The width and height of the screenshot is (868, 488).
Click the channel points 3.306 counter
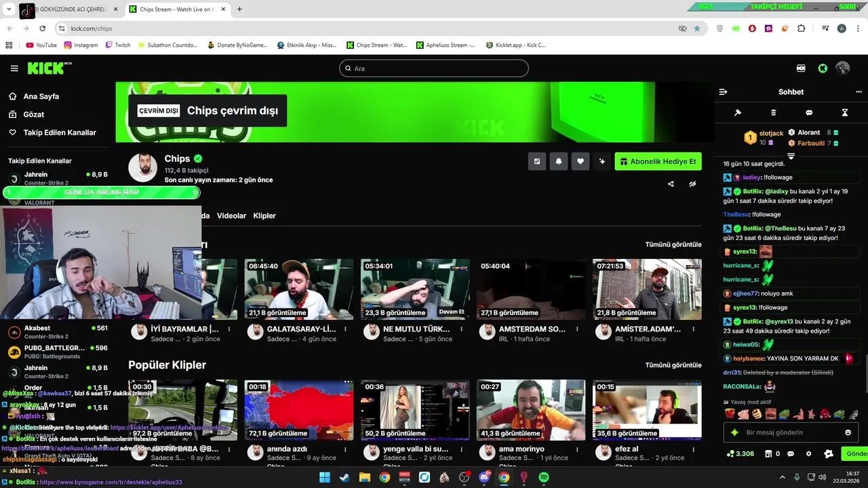click(740, 454)
